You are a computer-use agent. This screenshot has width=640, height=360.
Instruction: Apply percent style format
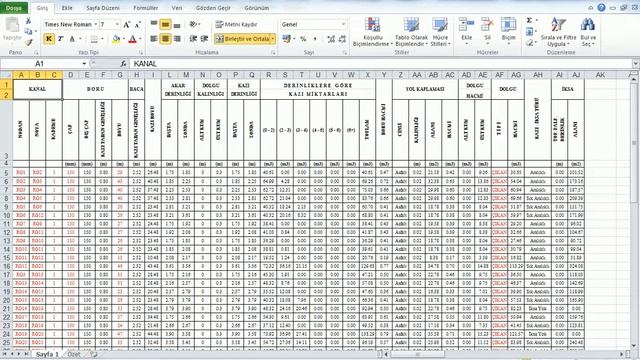coord(303,39)
